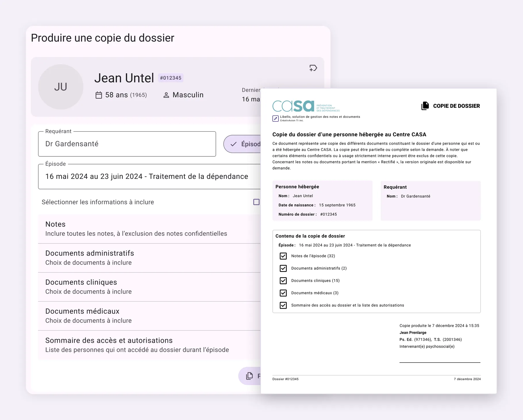Click the CASA logo on the document

click(306, 106)
